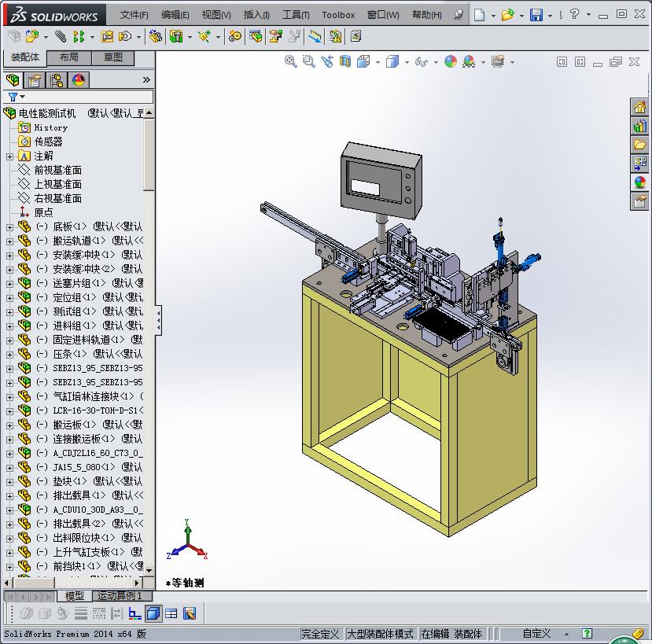Open the 编辑(E) menu

(175, 15)
